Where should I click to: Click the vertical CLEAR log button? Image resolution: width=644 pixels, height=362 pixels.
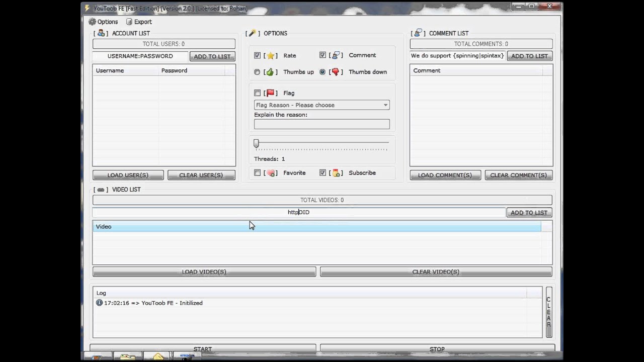[x=549, y=312]
